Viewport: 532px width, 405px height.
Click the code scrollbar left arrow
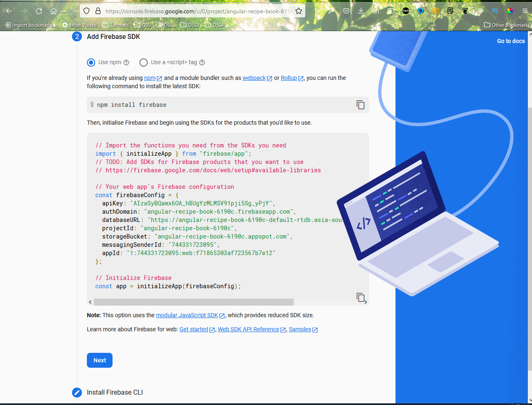tap(90, 302)
